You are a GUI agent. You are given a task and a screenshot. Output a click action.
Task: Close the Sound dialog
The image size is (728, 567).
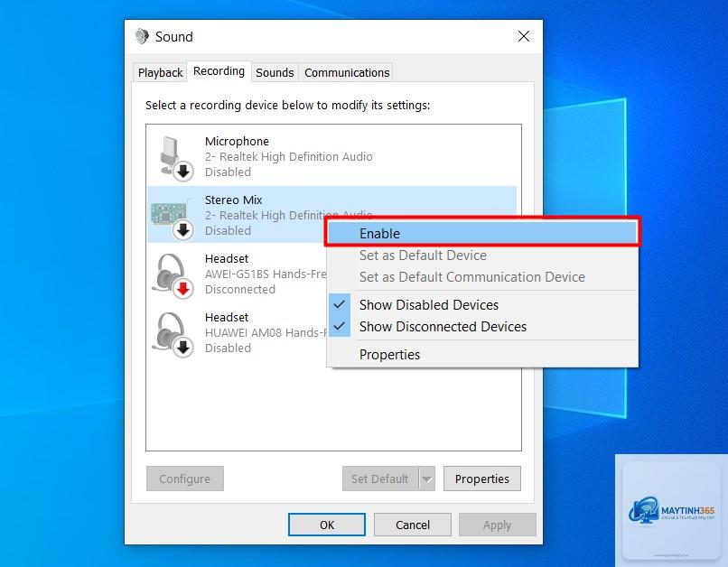[524, 36]
